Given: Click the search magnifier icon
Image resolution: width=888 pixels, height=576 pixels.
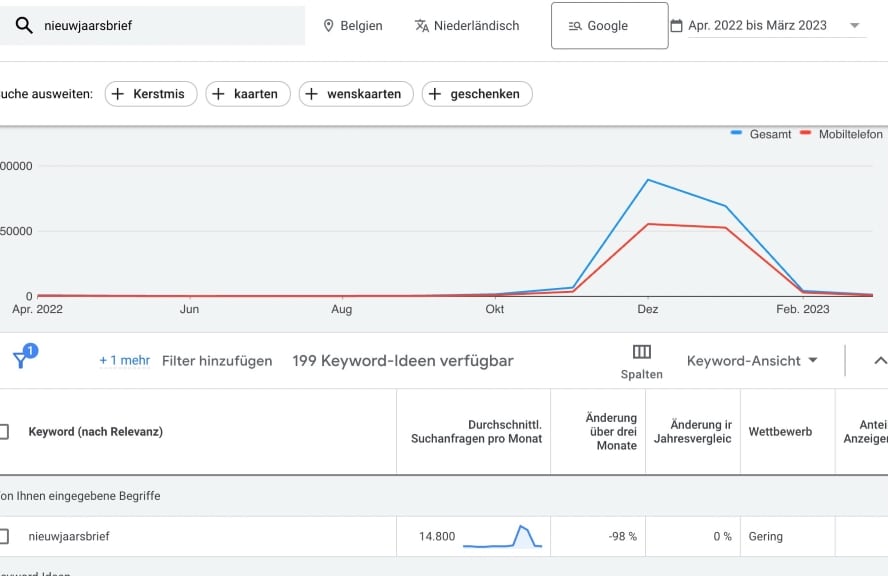Looking at the screenshot, I should point(24,25).
